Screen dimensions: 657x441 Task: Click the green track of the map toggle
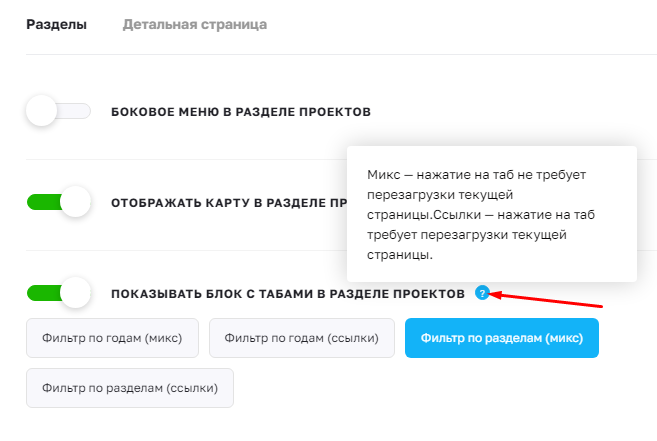pyautogui.click(x=40, y=202)
